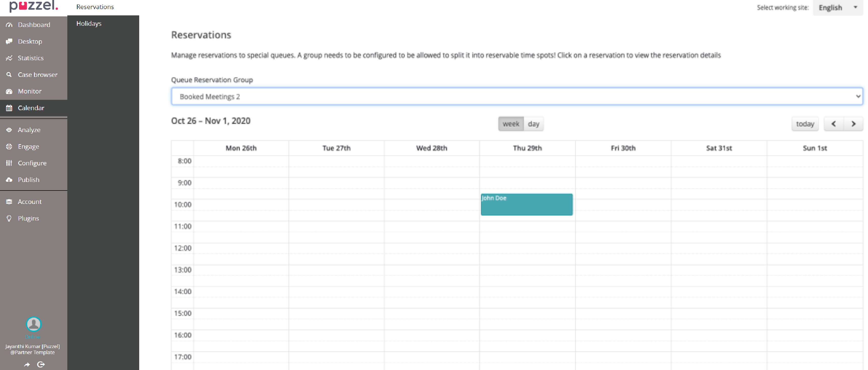This screenshot has width=868, height=370.
Task: Go to previous week with left chevron
Action: (x=834, y=124)
